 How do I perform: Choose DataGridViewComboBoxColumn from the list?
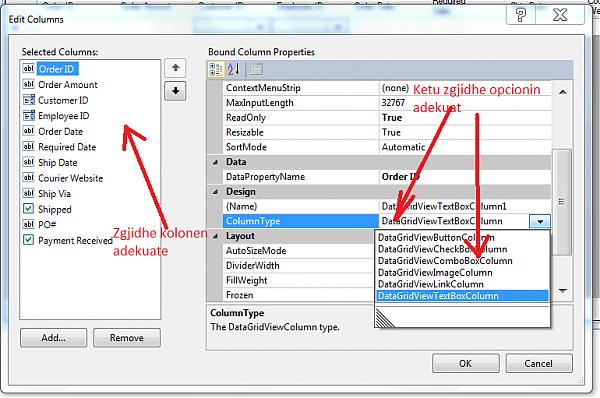click(x=462, y=261)
